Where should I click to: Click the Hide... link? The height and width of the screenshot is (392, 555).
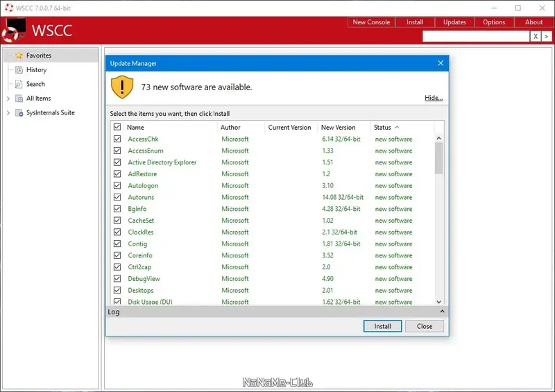pos(434,98)
